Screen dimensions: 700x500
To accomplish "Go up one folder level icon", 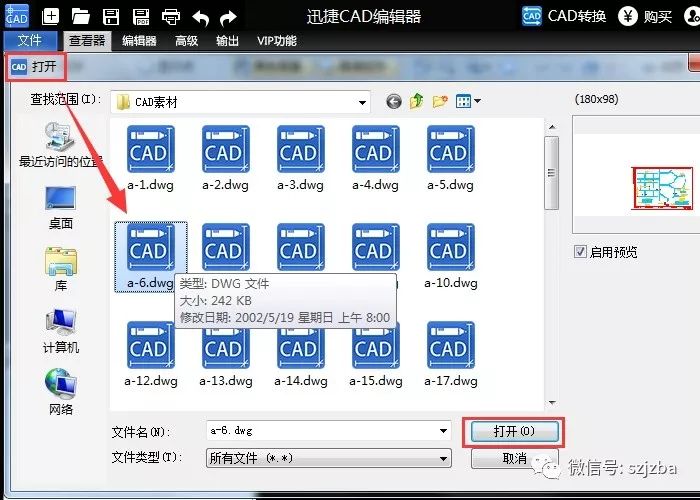I will (x=417, y=101).
